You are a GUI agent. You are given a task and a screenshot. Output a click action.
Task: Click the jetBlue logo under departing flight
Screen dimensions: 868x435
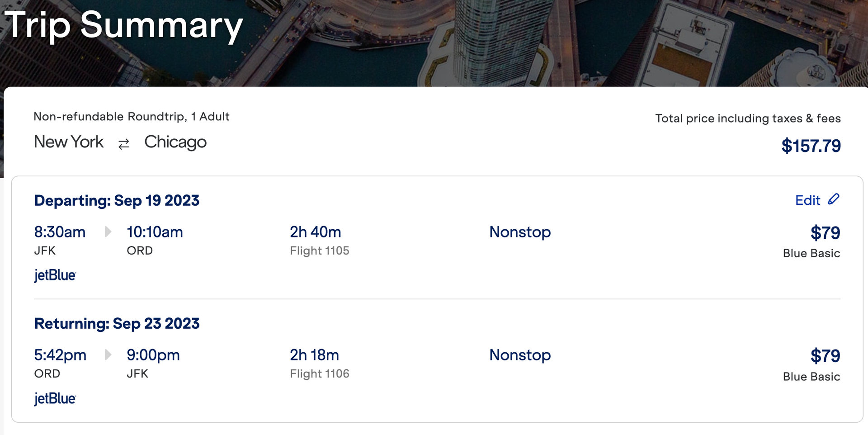tap(55, 275)
